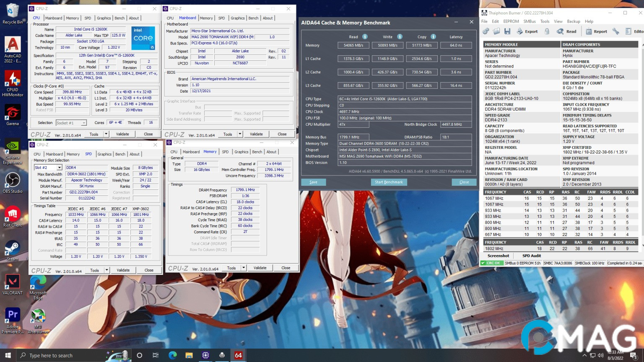This screenshot has width=644, height=362.
Task: Click the wrench icon in Thaiphoon toolbar
Action: coord(615,31)
